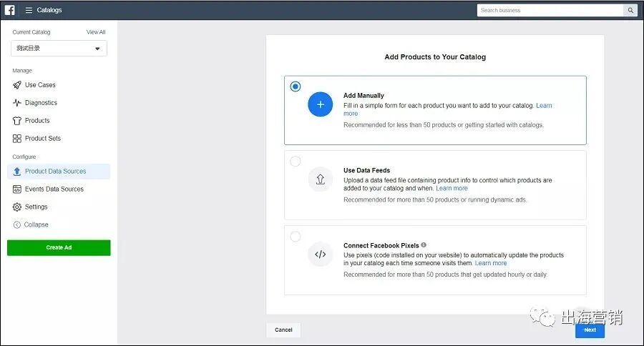This screenshot has height=346, width=644.
Task: Open the Current Catalog dropdown
Action: pyautogui.click(x=59, y=49)
